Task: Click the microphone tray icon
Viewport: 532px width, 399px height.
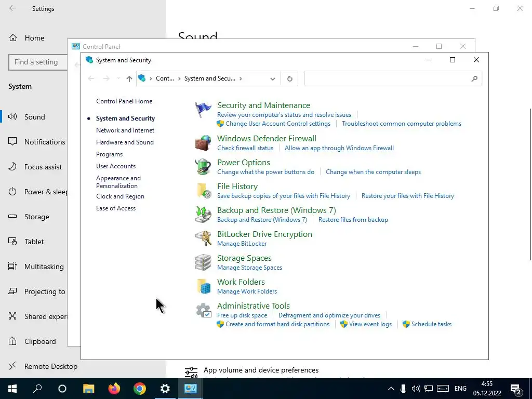Action: tap(403, 389)
